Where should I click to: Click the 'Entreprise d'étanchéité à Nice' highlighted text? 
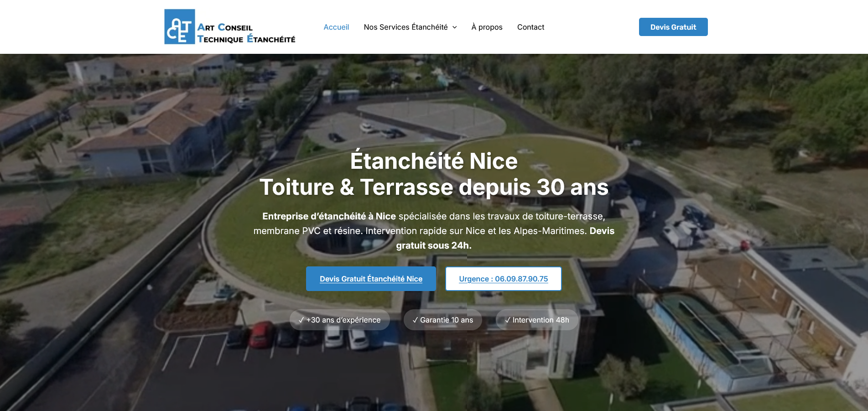click(x=329, y=216)
